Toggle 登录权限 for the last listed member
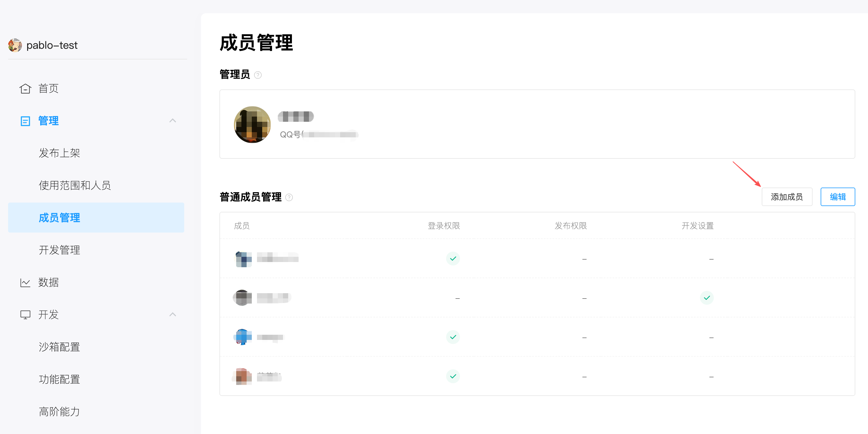The image size is (868, 434). click(453, 376)
